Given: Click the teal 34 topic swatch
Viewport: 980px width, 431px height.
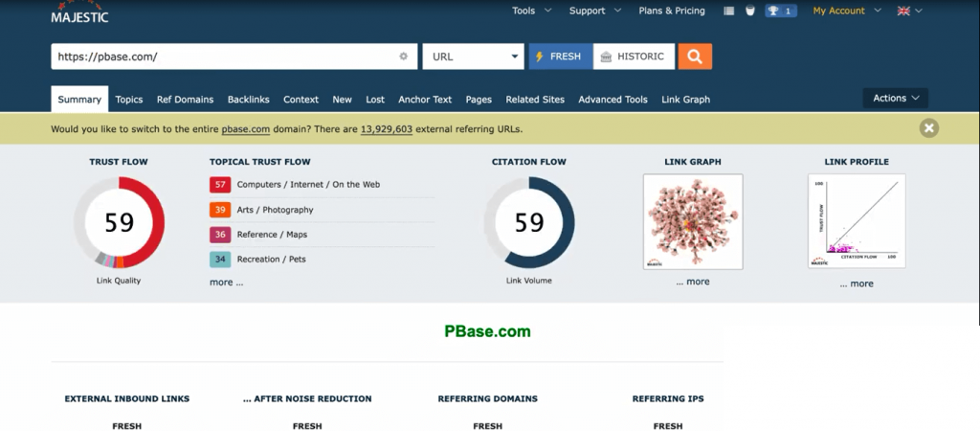Looking at the screenshot, I should point(220,259).
